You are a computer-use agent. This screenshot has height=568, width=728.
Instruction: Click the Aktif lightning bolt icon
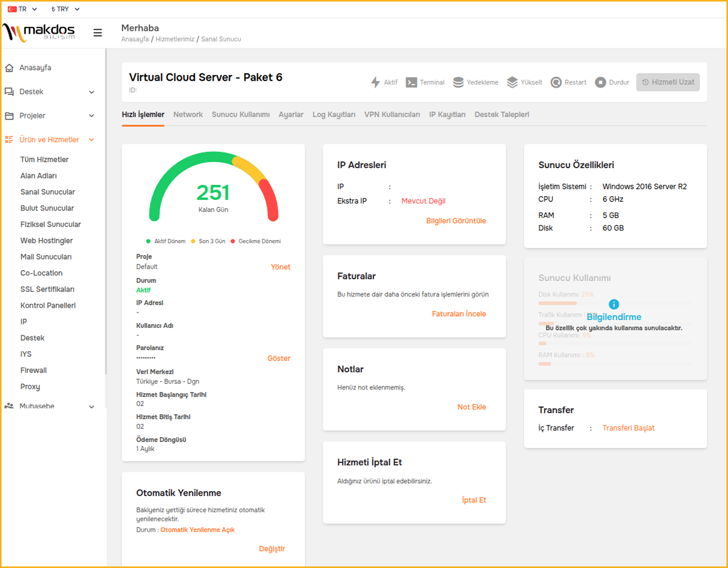point(375,82)
